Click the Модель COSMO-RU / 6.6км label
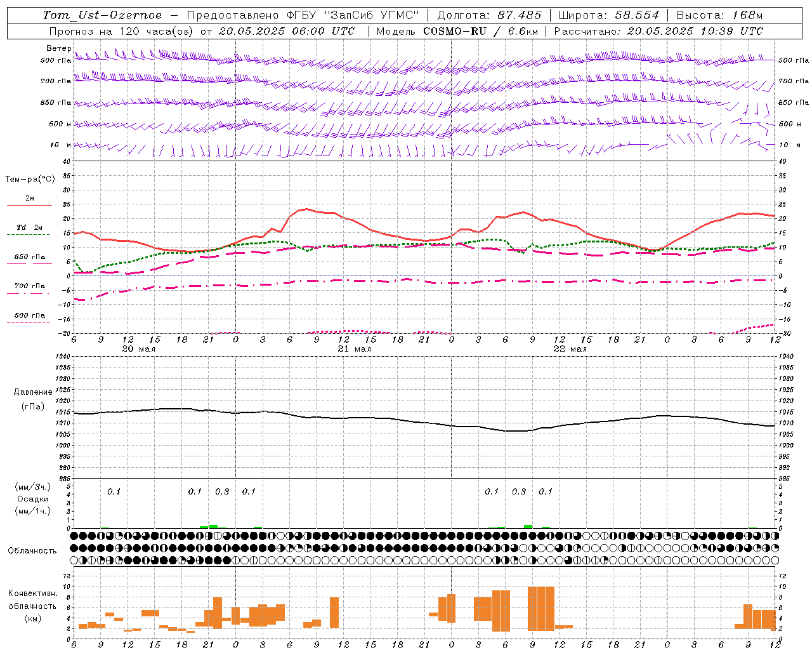 (x=457, y=31)
